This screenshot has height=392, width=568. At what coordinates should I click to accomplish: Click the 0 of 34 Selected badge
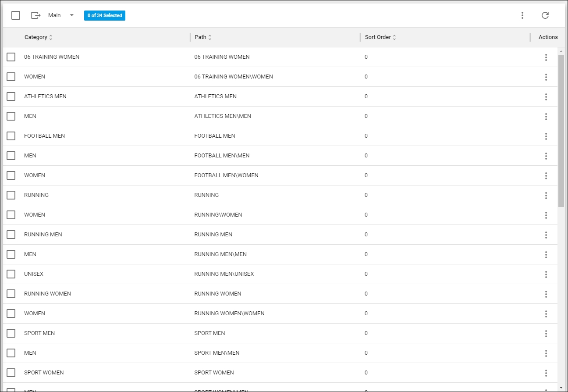click(x=104, y=15)
